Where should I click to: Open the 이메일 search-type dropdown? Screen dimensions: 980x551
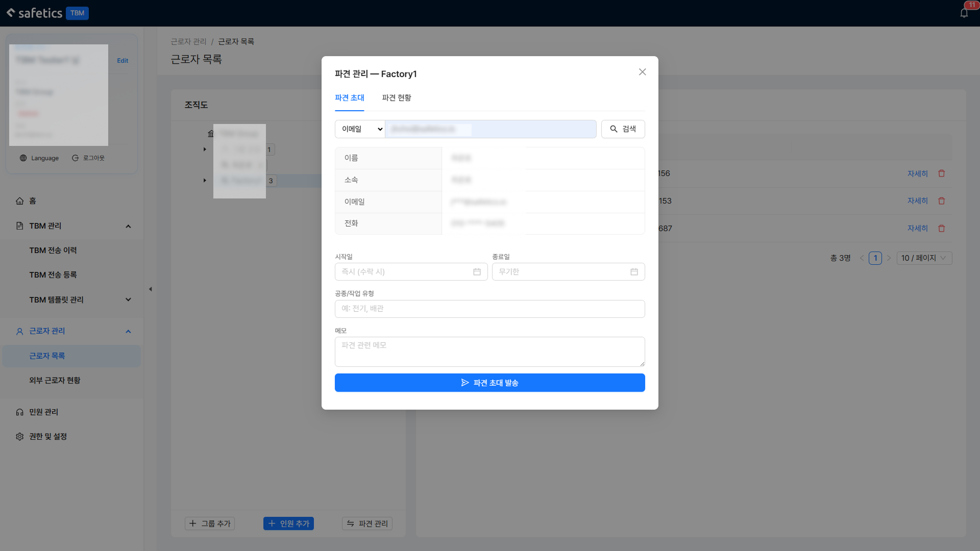360,129
